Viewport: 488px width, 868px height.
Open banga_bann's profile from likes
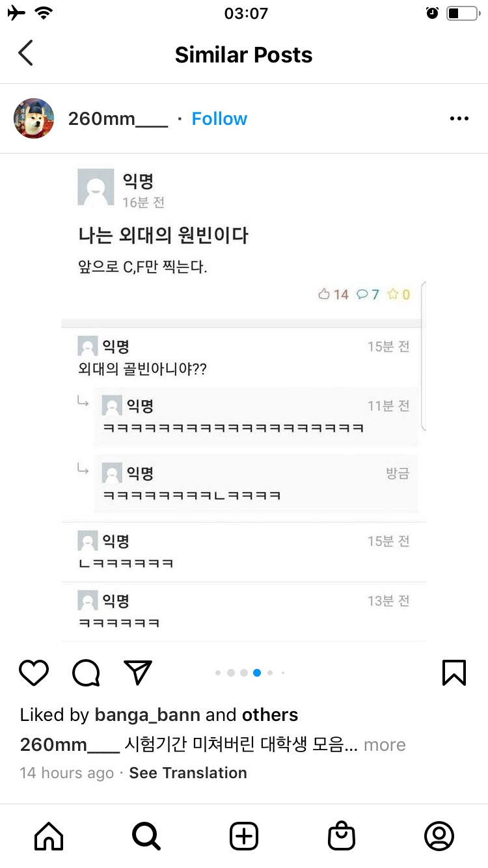[x=147, y=715]
